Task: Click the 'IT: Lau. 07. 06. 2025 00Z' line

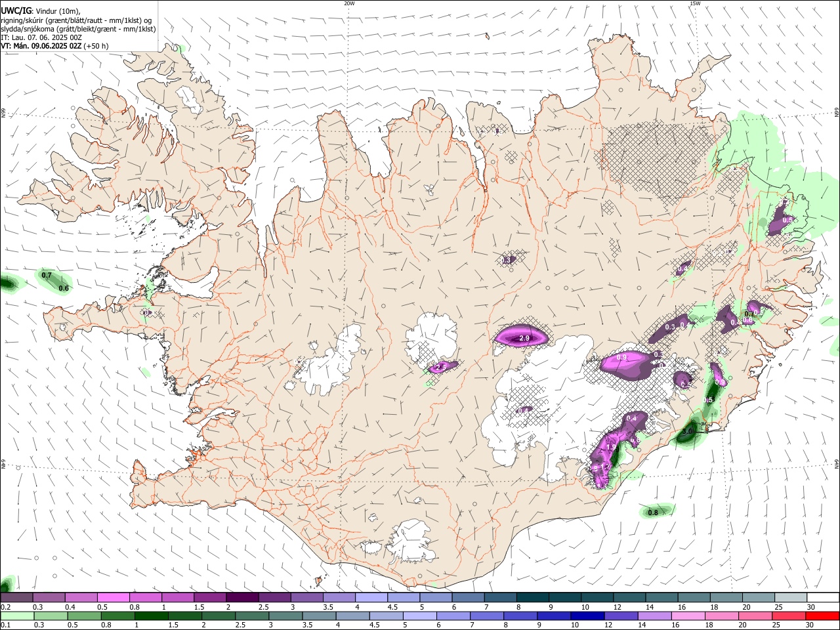Action: tap(41, 37)
